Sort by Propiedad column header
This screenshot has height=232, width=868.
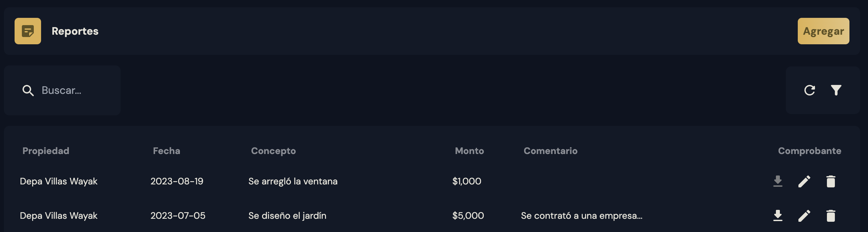point(46,151)
